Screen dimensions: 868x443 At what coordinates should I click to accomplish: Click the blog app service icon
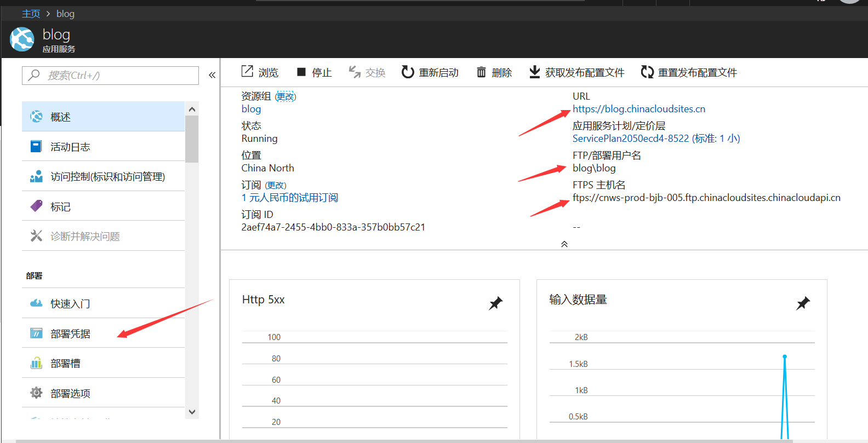(22, 39)
